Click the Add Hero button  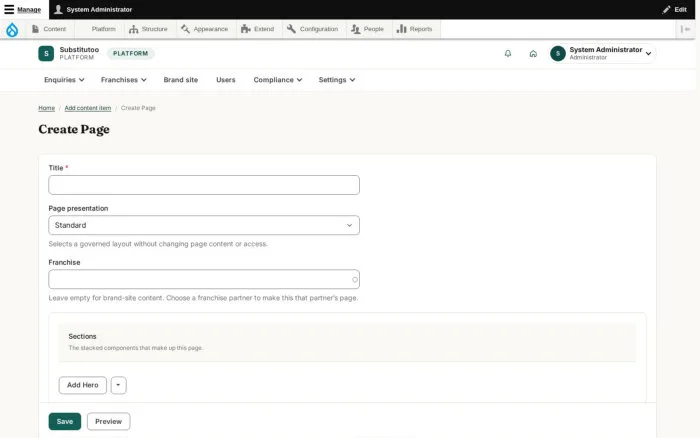coord(83,385)
